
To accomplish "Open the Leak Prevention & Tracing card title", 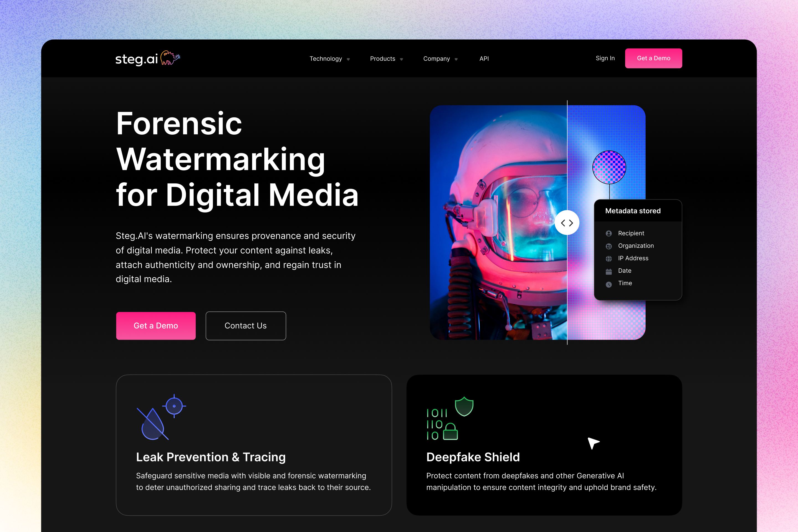I will tap(211, 457).
